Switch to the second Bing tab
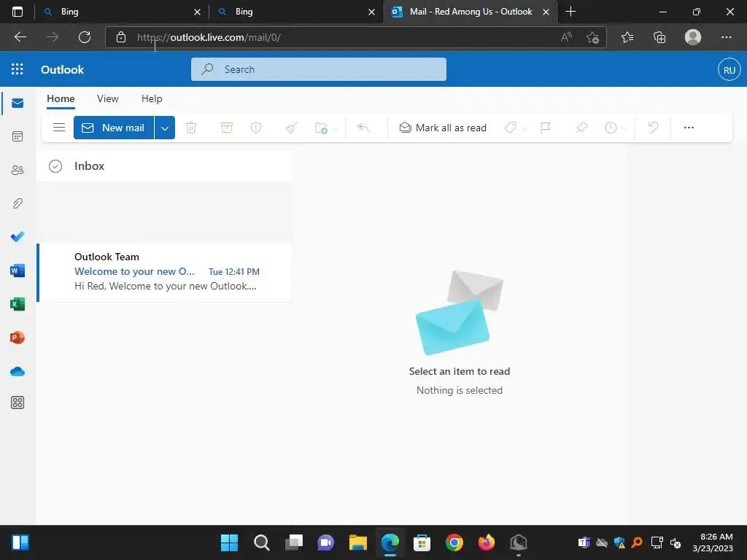The image size is (747, 560). tap(295, 12)
